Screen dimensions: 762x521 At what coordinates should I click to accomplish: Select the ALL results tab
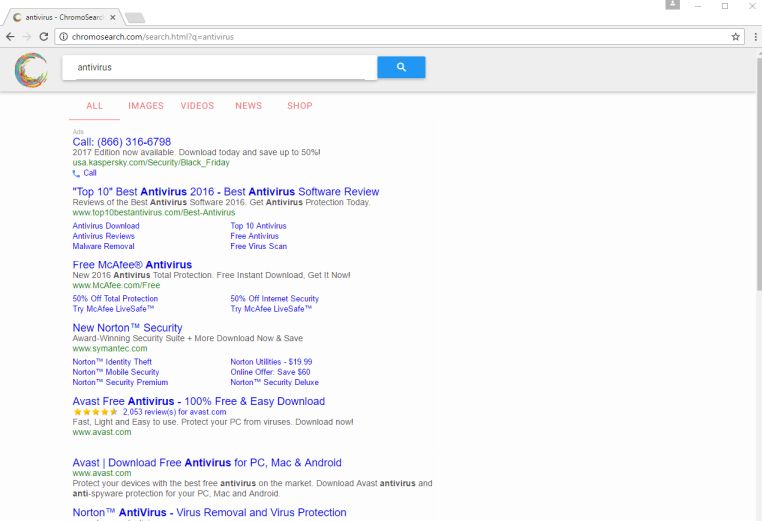(94, 105)
